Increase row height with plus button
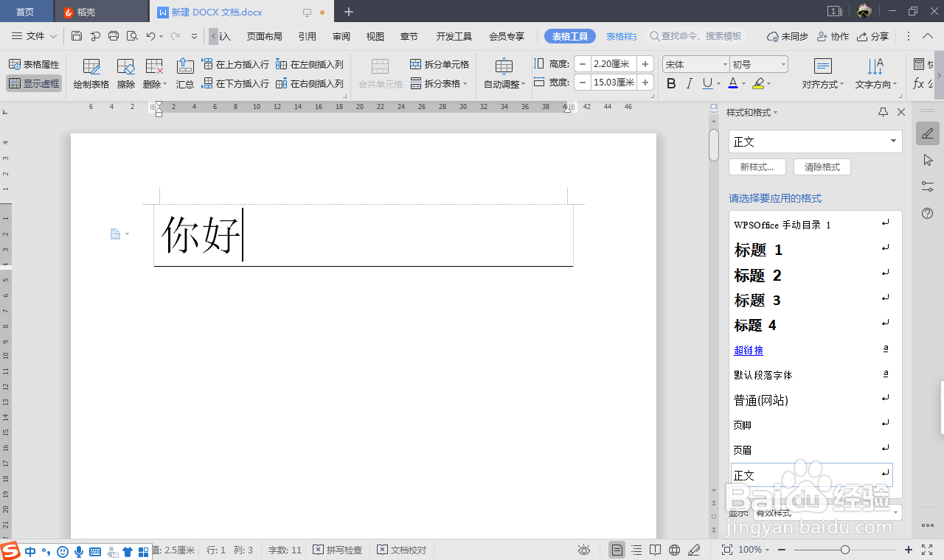The width and height of the screenshot is (944, 560). [x=645, y=64]
